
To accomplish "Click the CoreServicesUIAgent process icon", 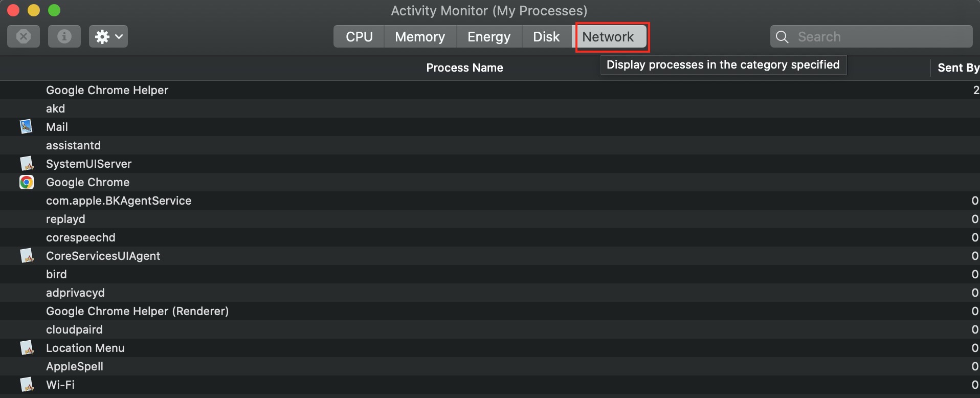I will tap(27, 256).
